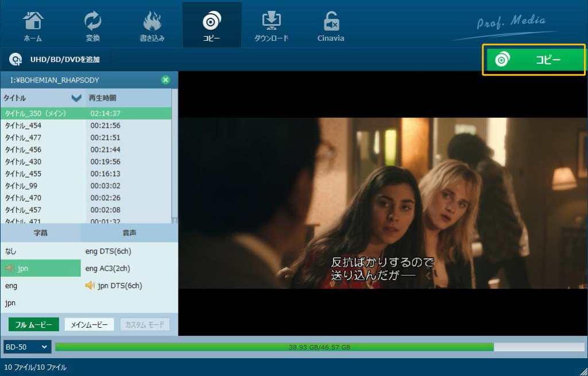Image resolution: width=588 pixels, height=376 pixels.
Task: Select the コピー (Copy) module icon
Action: click(211, 24)
